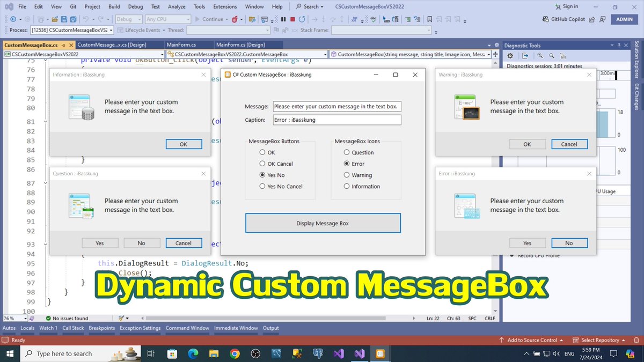Open the CustomMessageBox class navigation dropdown

(246, 54)
